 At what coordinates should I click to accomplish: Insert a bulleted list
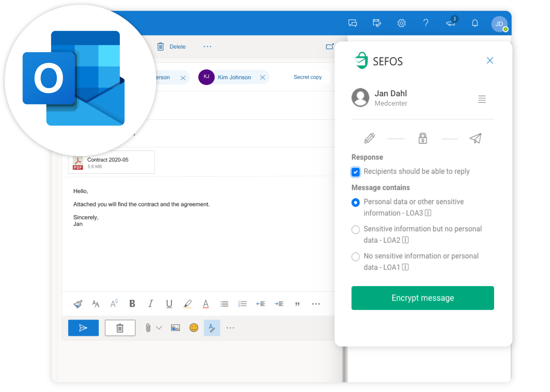pos(224,304)
